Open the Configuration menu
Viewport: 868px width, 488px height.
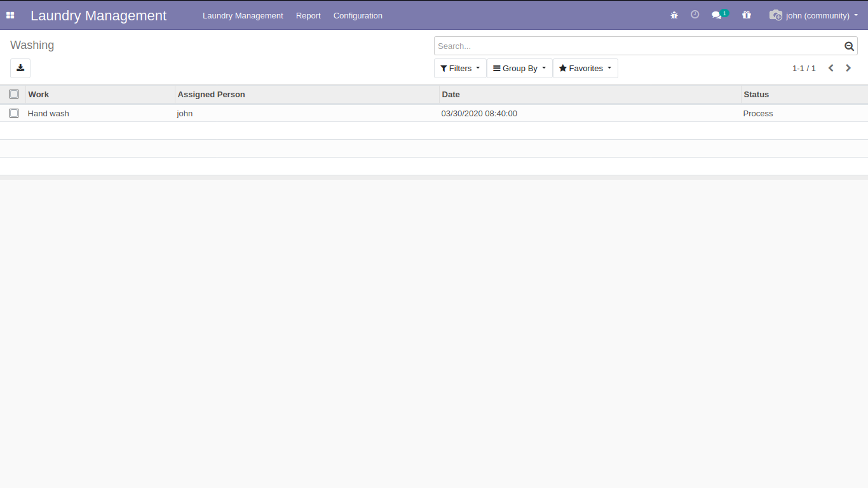[358, 15]
